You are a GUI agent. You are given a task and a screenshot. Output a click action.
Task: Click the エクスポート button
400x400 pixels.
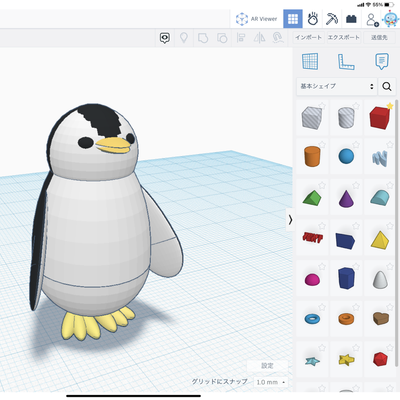pos(343,37)
